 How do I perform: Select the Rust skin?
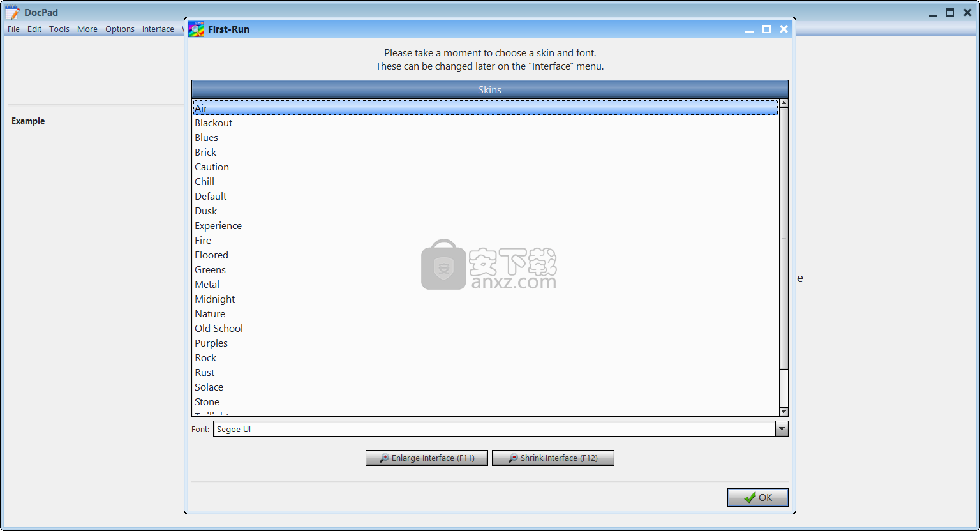click(x=485, y=372)
